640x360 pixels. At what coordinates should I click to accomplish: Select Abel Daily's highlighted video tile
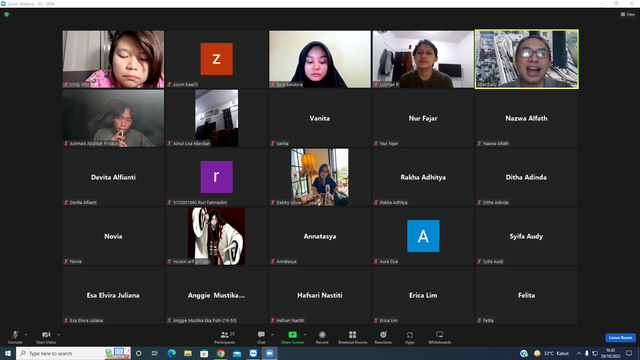click(527, 59)
